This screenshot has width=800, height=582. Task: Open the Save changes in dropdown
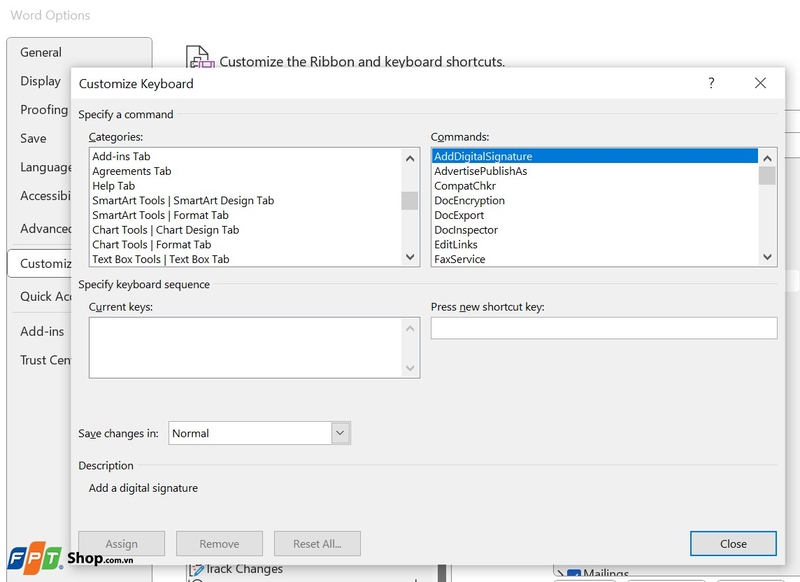coord(340,433)
